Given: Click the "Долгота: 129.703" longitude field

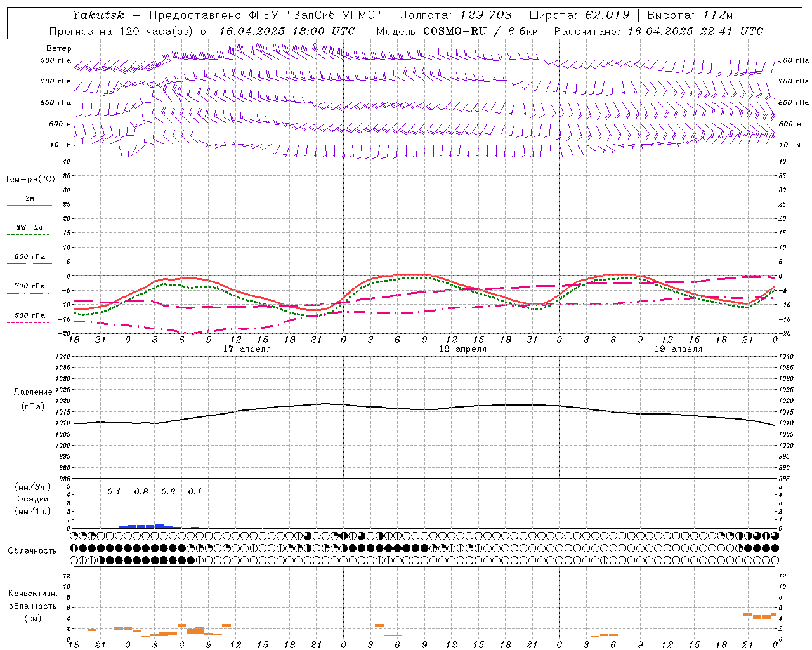Looking at the screenshot, I should [x=454, y=15].
